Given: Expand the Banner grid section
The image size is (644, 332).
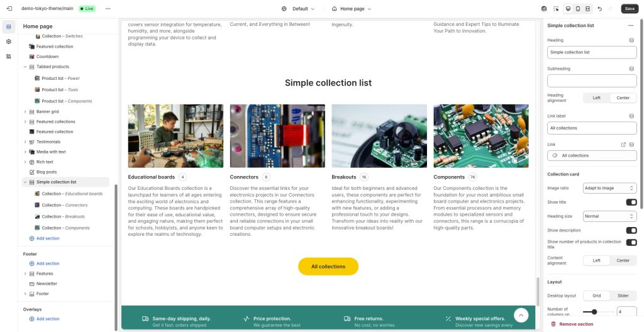Looking at the screenshot, I should (x=25, y=112).
